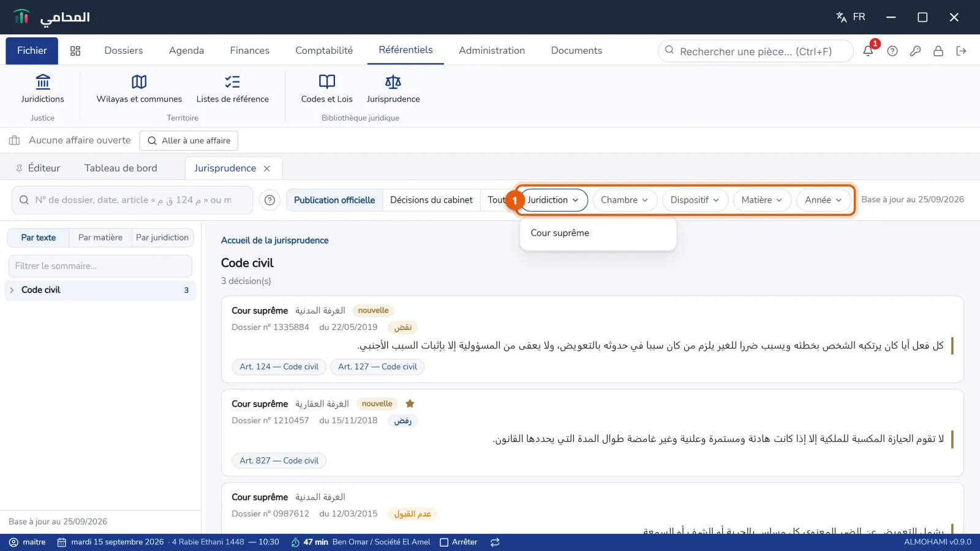Click the logout icon
Screen dimensions: 980x551
961,51
